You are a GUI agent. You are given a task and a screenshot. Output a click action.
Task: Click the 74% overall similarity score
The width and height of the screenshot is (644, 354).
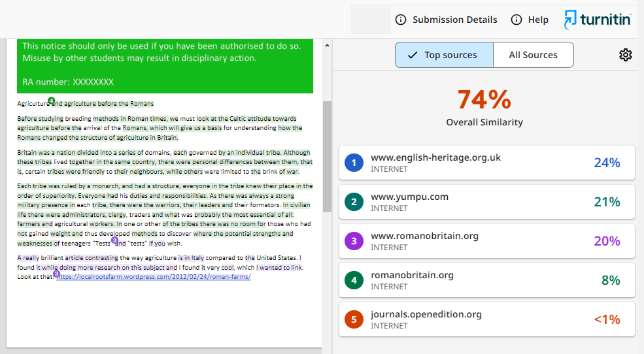[484, 99]
